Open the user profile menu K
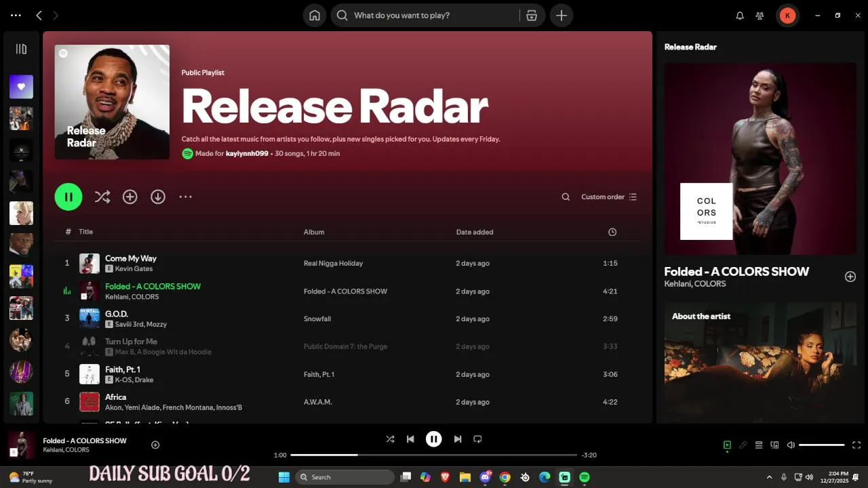 787,16
